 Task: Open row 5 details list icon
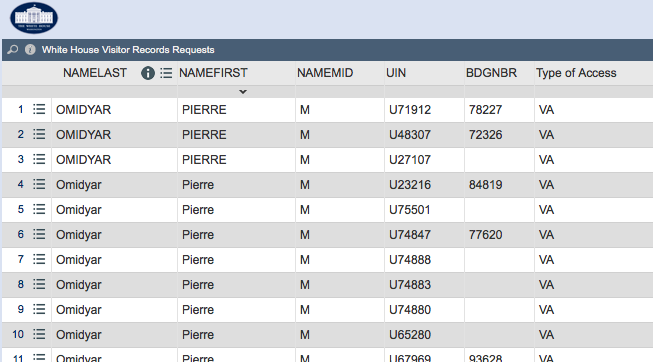[x=39, y=210]
